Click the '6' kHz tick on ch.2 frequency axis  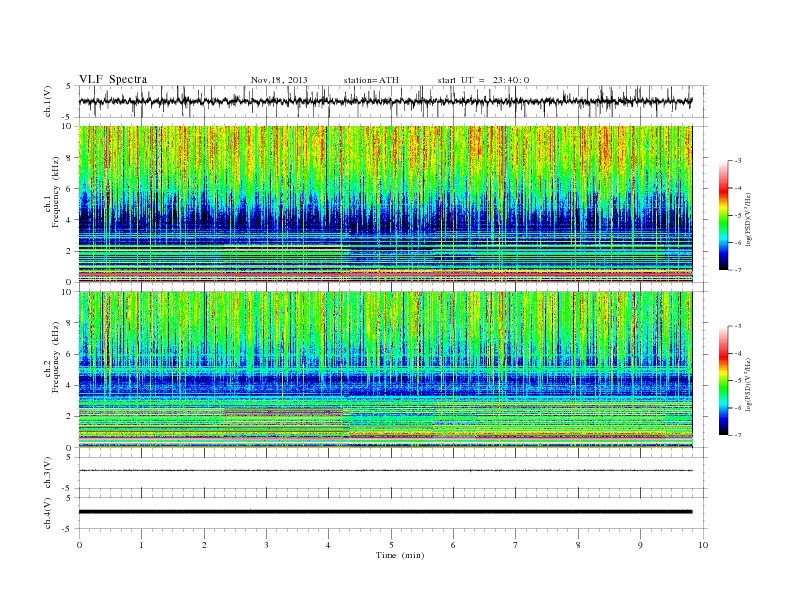click(69, 354)
